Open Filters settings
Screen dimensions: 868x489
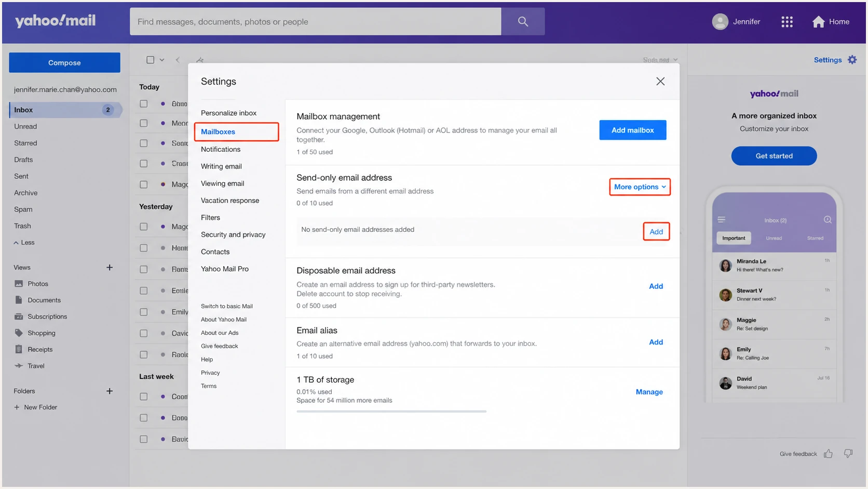click(210, 218)
